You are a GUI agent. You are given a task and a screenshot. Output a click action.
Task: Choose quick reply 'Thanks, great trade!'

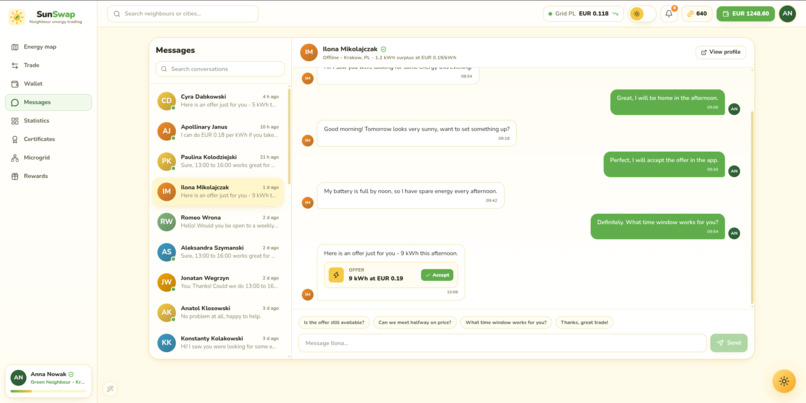584,323
